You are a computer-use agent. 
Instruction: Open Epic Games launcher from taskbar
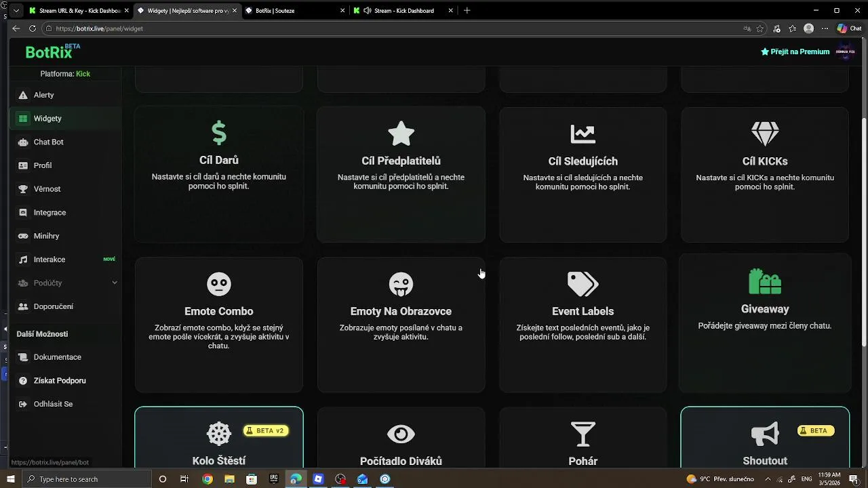274,479
